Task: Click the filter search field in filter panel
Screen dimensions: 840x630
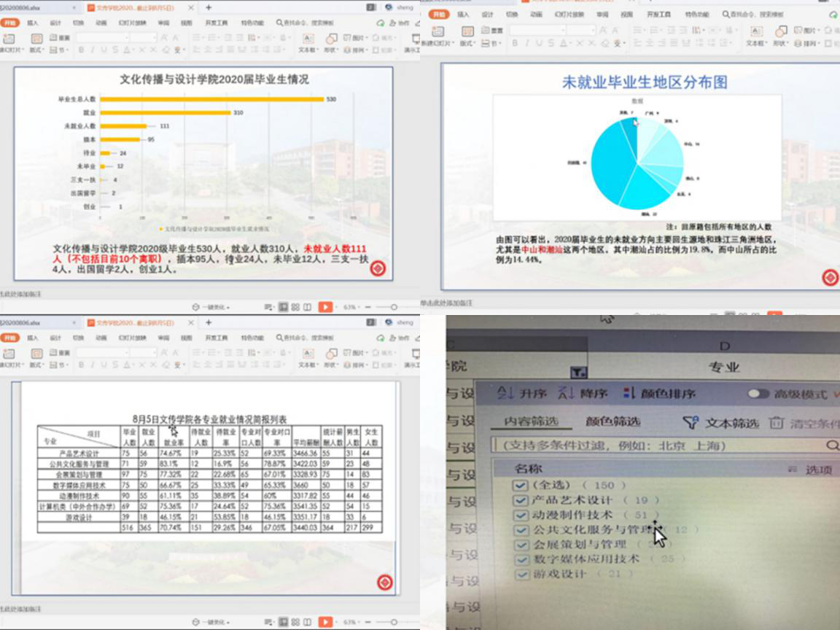Action: click(x=666, y=446)
